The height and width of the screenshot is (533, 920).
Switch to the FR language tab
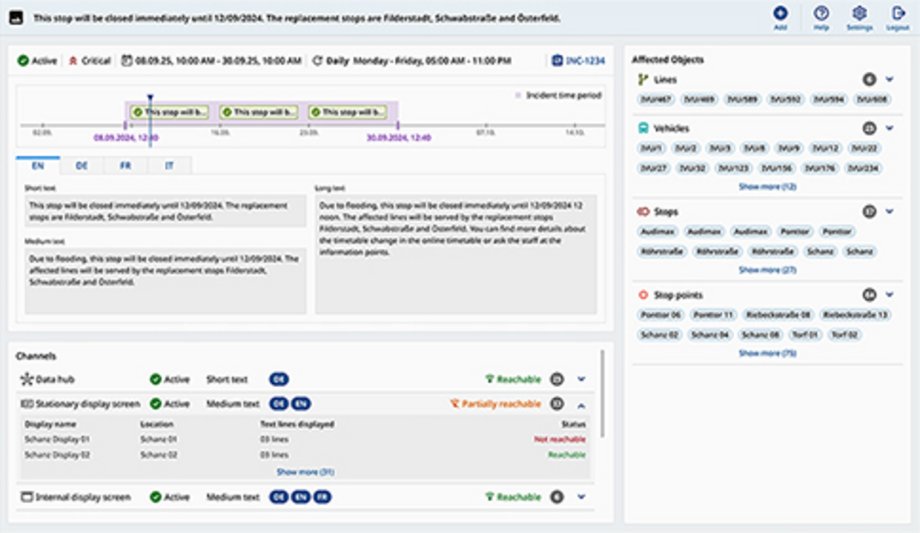click(x=126, y=166)
